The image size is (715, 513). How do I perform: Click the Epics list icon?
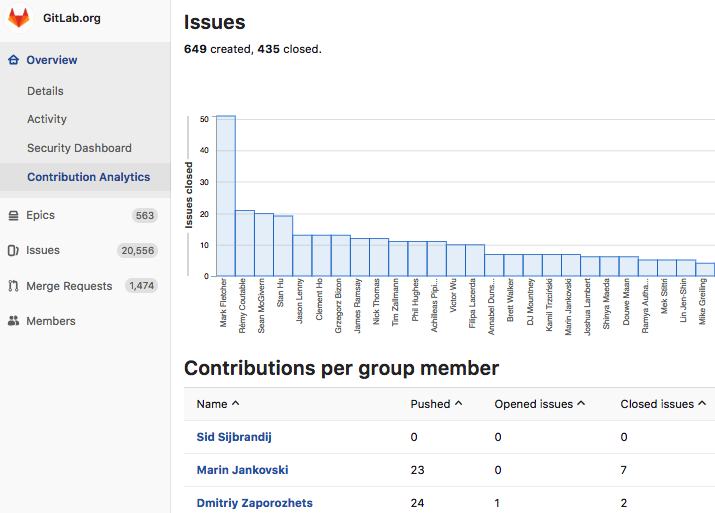tap(13, 215)
